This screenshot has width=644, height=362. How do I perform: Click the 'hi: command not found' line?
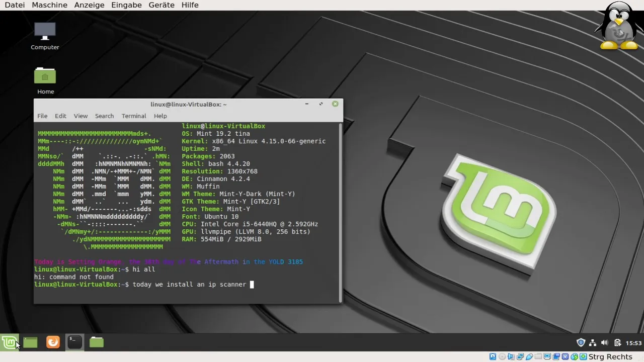74,277
